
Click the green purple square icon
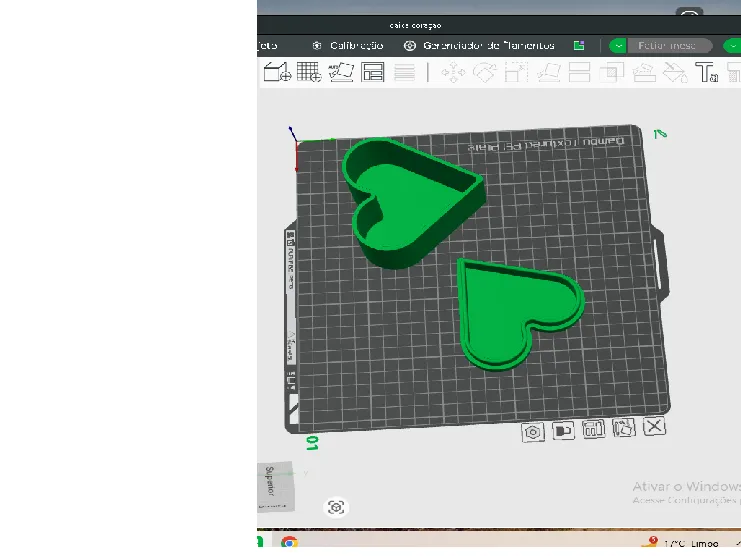point(579,46)
